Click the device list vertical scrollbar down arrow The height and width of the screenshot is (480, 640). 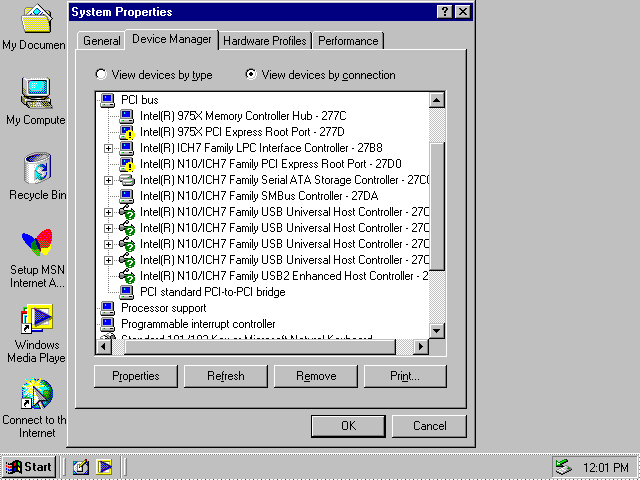coord(436,331)
